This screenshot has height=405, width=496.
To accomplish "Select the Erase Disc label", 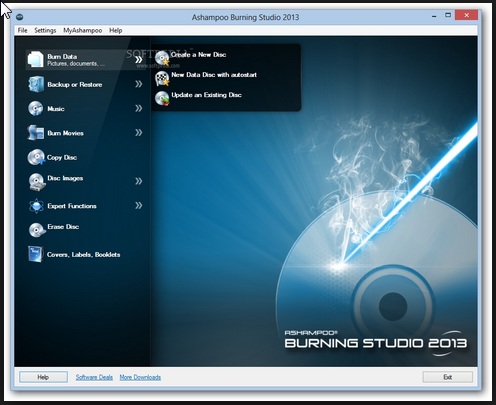I will click(x=63, y=227).
